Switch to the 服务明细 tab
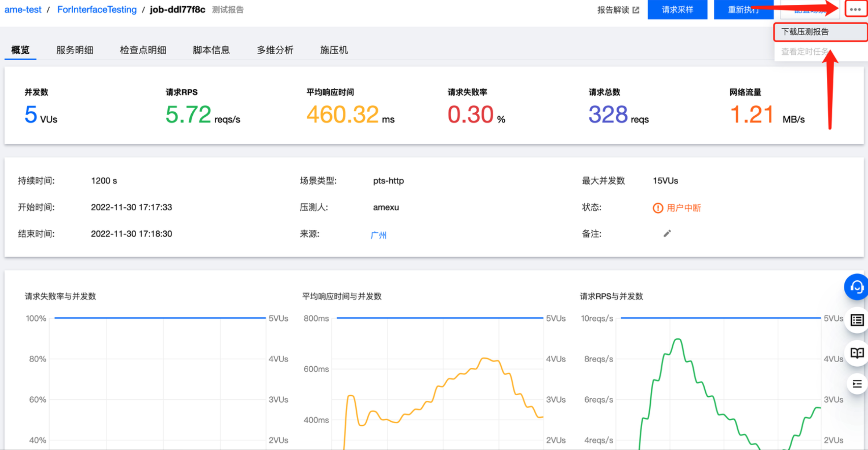This screenshot has height=450, width=868. click(75, 50)
